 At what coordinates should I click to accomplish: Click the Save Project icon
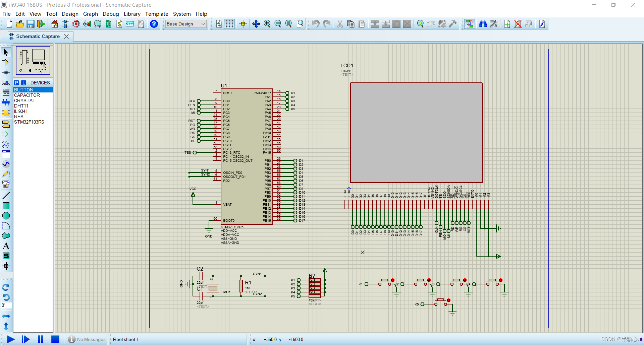click(30, 24)
